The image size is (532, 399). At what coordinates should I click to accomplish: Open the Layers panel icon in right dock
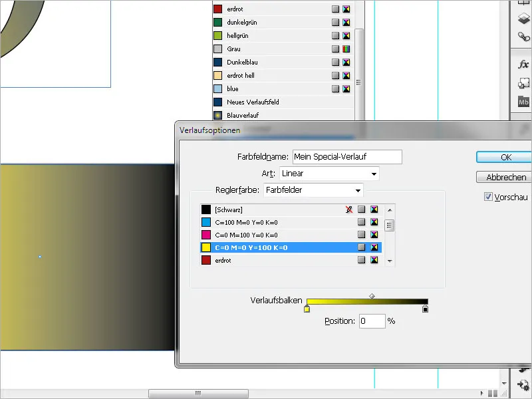click(x=524, y=19)
